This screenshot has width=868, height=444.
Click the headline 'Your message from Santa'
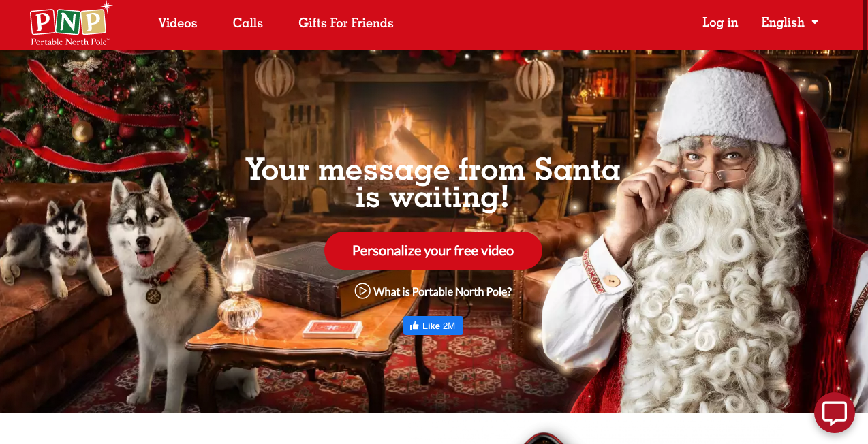click(x=433, y=169)
